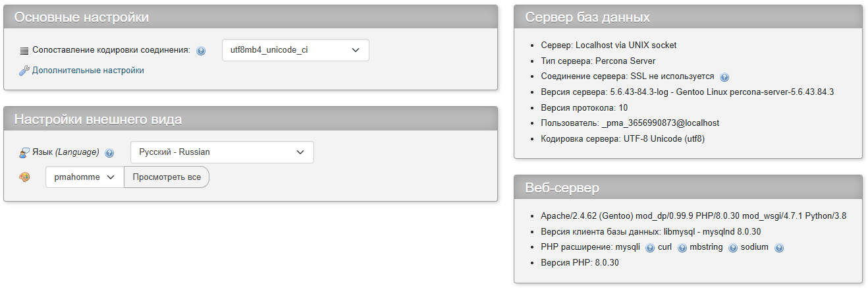Click the wrench icon for additional settings
The width and height of the screenshot is (868, 288).
click(24, 71)
